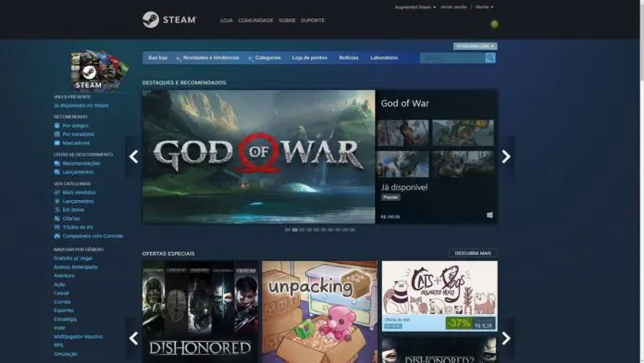The image size is (644, 363).
Task: View first God of War screenshot thumbnail
Action: pyautogui.click(x=402, y=132)
